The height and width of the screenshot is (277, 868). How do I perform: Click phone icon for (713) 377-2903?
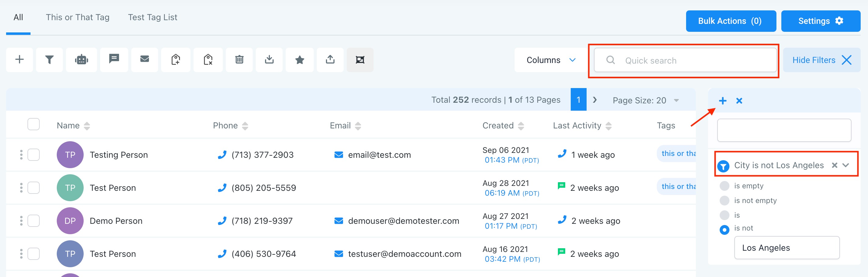[x=222, y=154]
